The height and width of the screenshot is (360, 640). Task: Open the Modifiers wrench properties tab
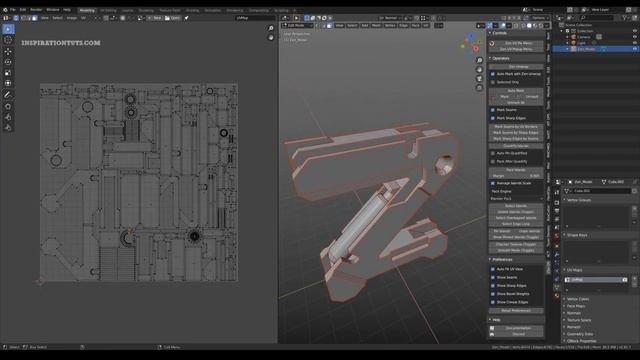click(x=557, y=254)
